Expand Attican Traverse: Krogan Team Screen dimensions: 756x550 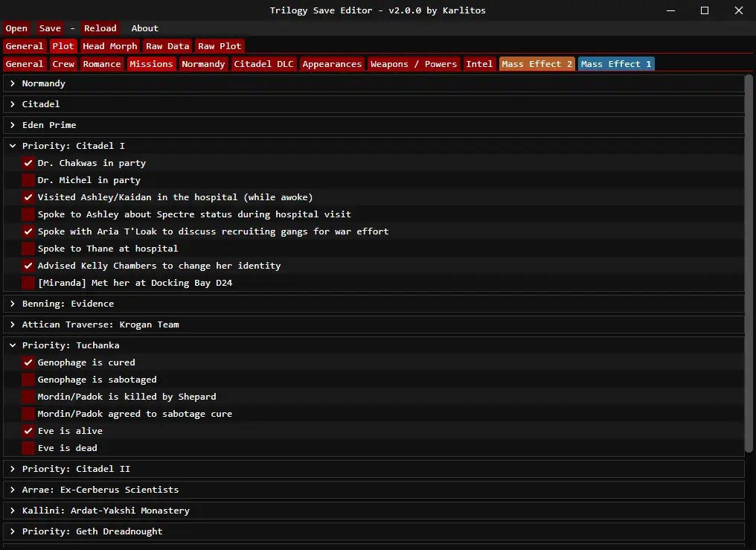(374, 324)
